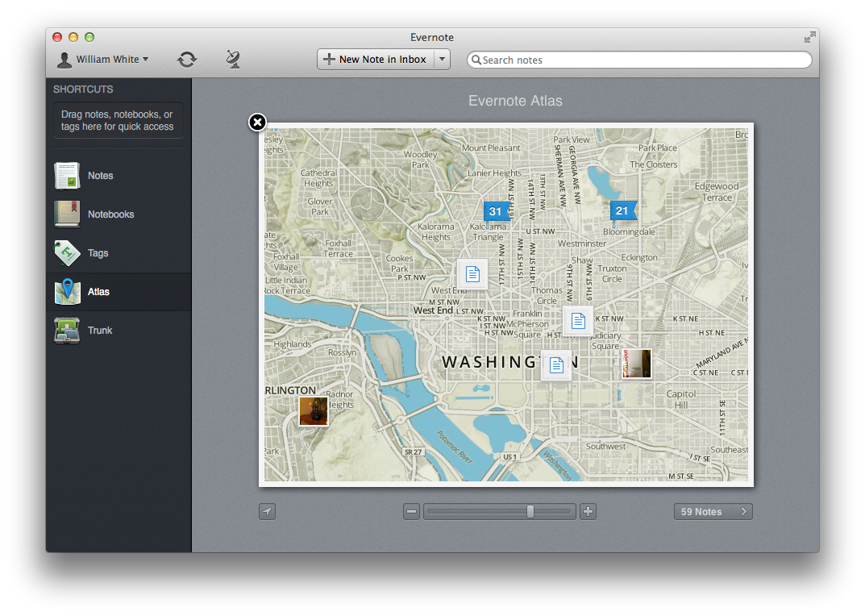Open the note pin near K ST NW

578,321
